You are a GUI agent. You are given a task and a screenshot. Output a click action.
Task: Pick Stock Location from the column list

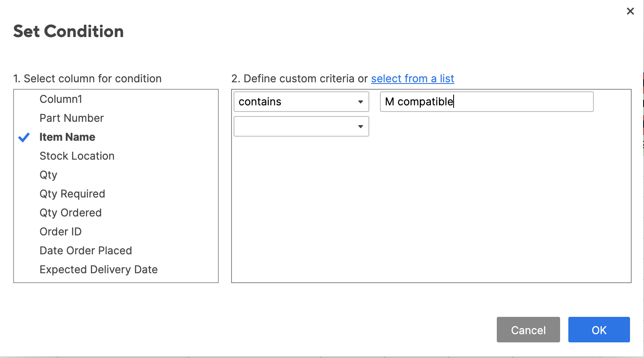77,156
